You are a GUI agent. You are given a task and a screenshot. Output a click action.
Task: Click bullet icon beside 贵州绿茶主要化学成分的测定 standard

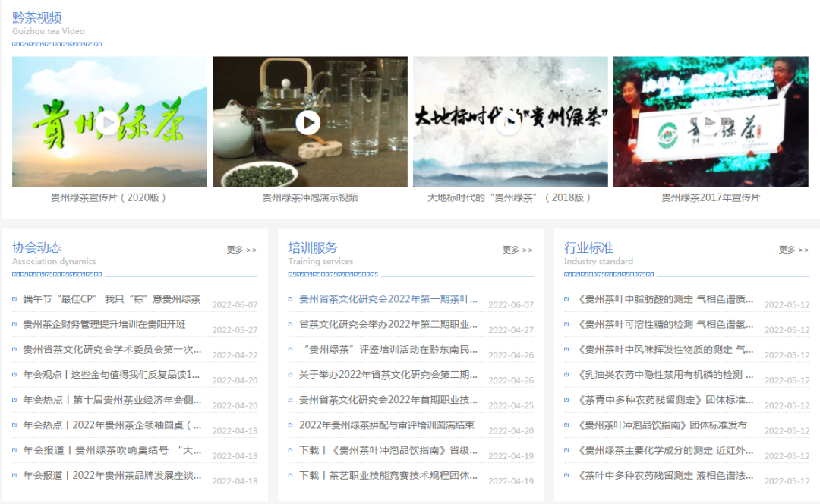(566, 449)
